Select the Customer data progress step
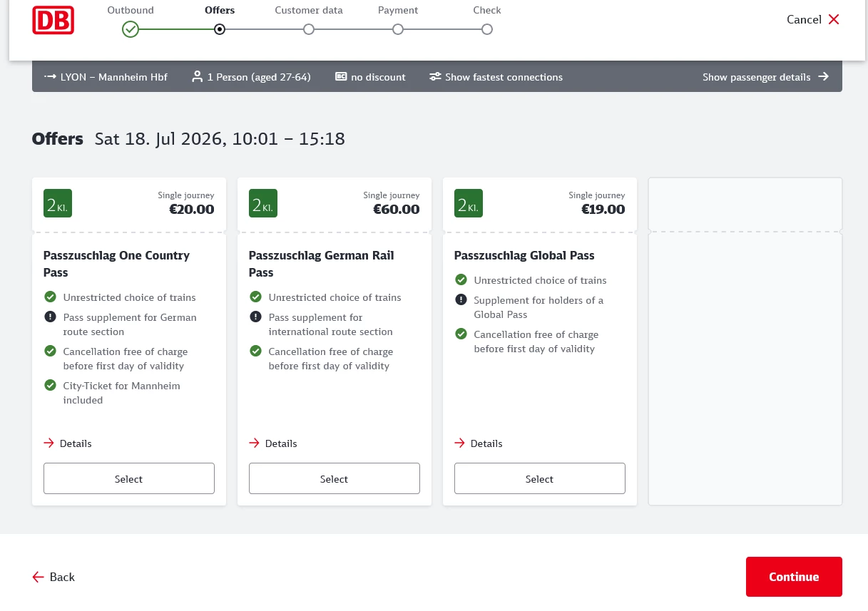This screenshot has width=868, height=611. (x=309, y=29)
